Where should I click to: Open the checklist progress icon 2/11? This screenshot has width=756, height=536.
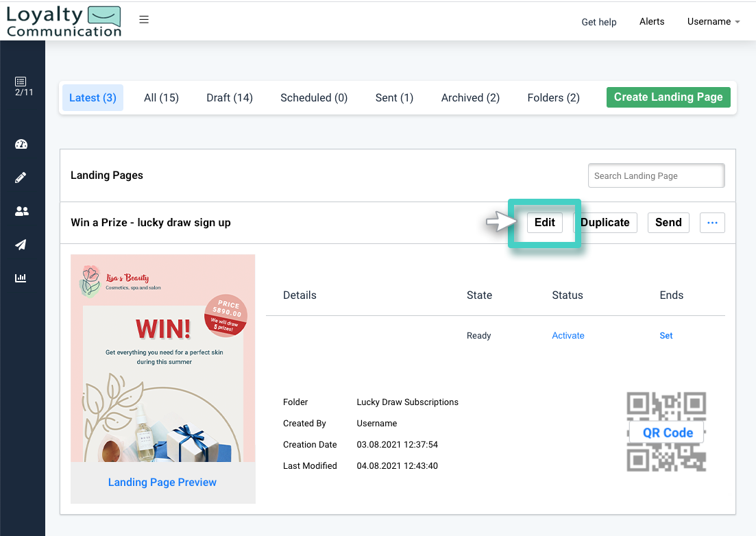(x=23, y=86)
